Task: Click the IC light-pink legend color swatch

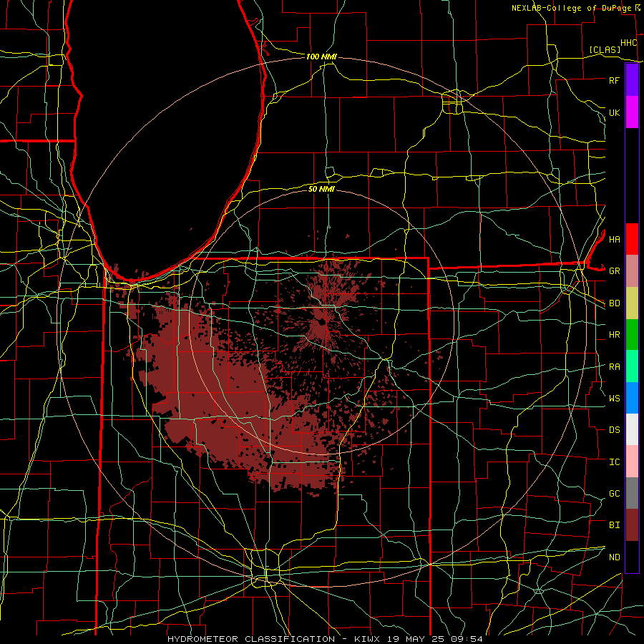Action: pyautogui.click(x=632, y=462)
